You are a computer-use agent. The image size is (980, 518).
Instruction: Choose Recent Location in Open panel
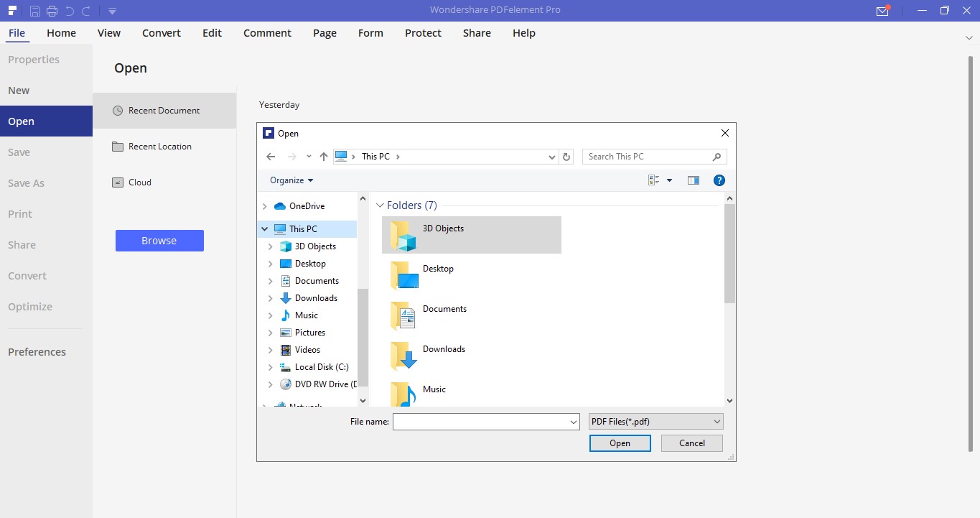coord(164,147)
